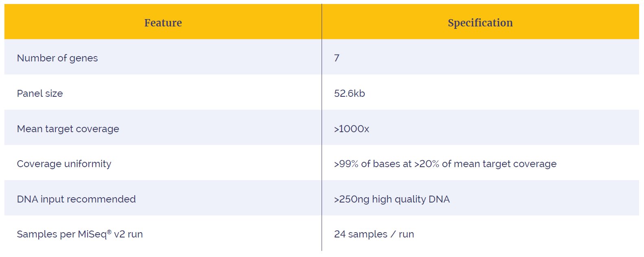The height and width of the screenshot is (257, 644).
Task: Click the value 7 for genes
Action: [x=337, y=58]
